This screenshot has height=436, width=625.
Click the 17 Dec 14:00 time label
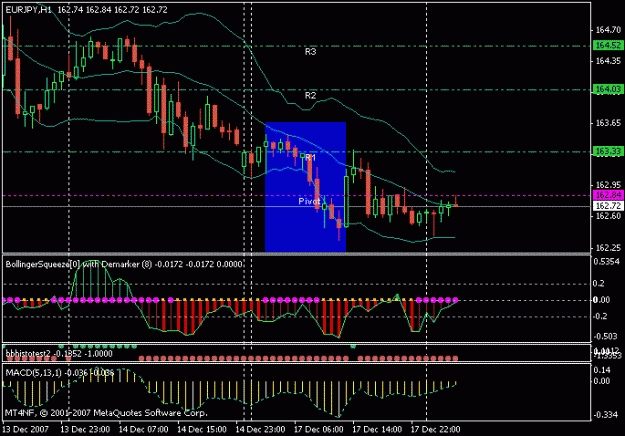click(x=377, y=430)
